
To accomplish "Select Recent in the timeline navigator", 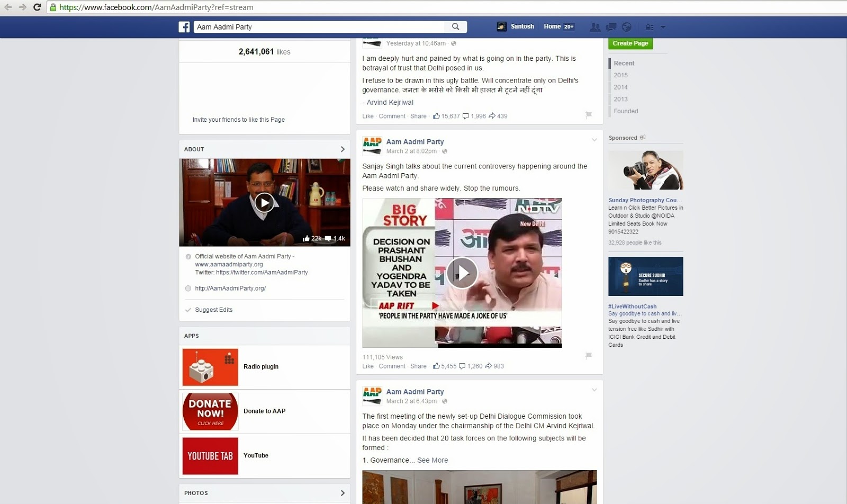I will 624,64.
